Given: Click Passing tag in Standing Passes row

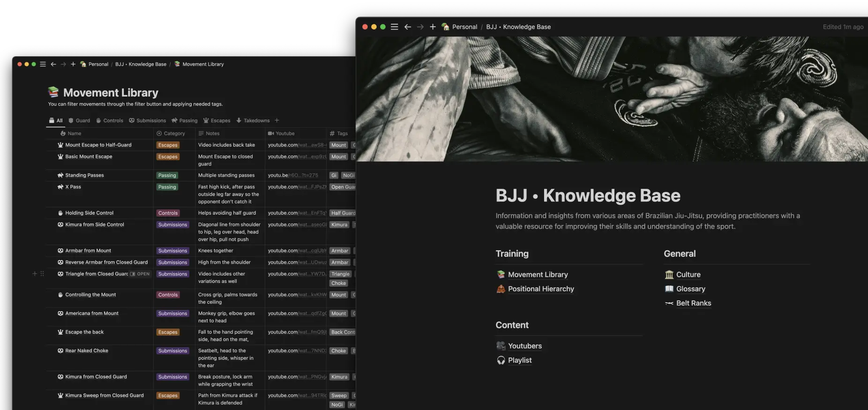Looking at the screenshot, I should pos(167,176).
